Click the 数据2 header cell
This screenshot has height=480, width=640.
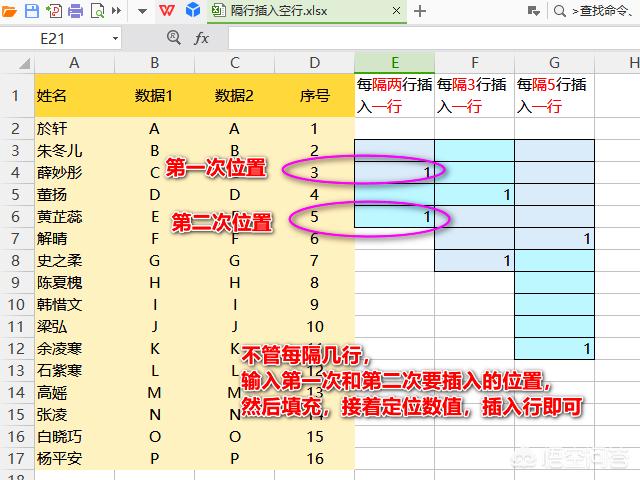234,96
